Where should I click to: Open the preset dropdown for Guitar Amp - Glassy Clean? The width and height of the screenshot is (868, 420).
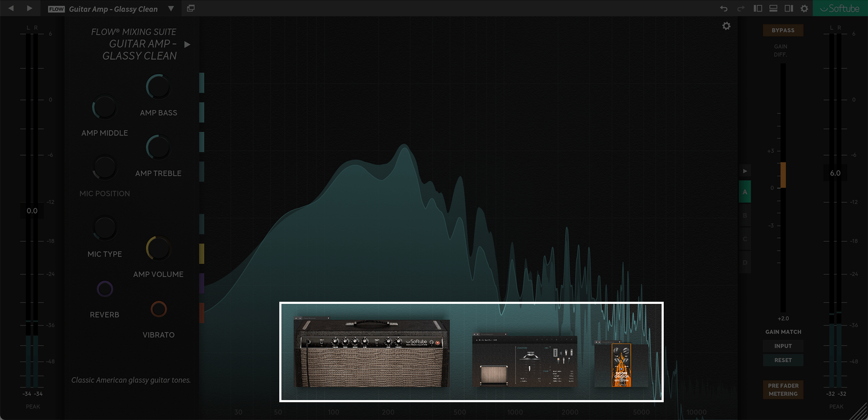pos(171,8)
